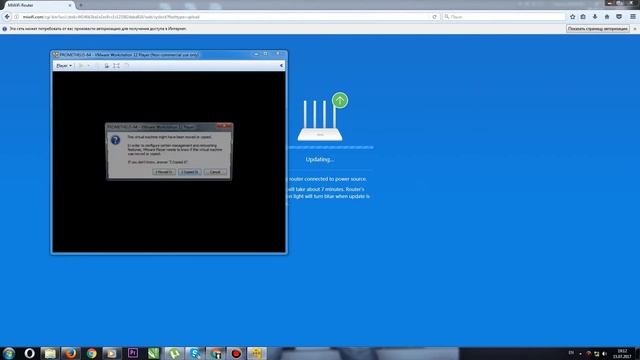Open the Player dropdown menu in VMware
The image size is (640, 360).
[x=64, y=66]
